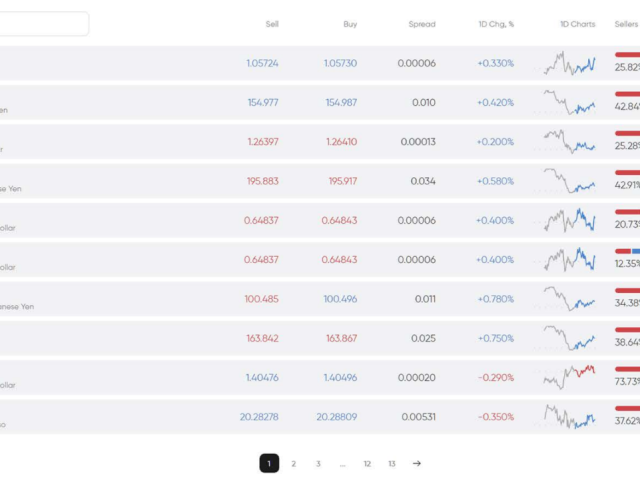Open the red mini chart for 1.40476 row
This screenshot has width=640, height=478.
click(x=570, y=377)
